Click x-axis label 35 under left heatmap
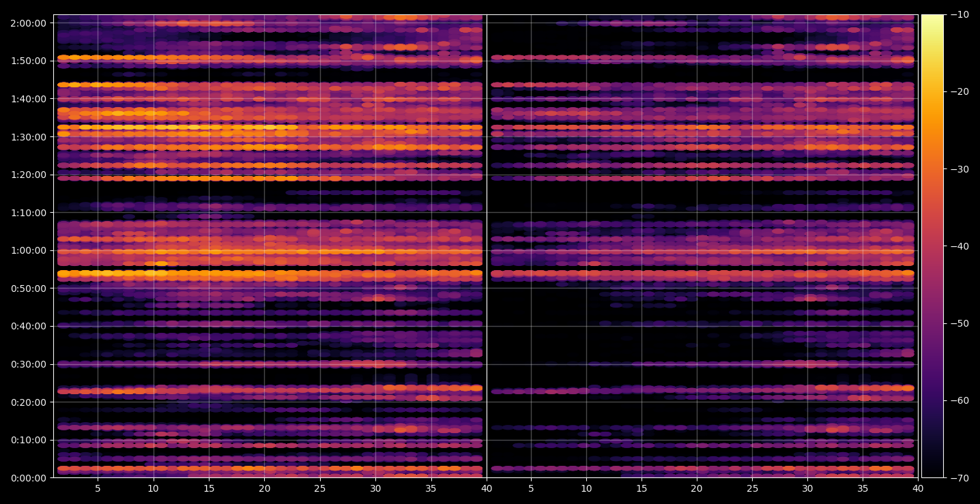Screen dimensions: 980x504 [431, 489]
